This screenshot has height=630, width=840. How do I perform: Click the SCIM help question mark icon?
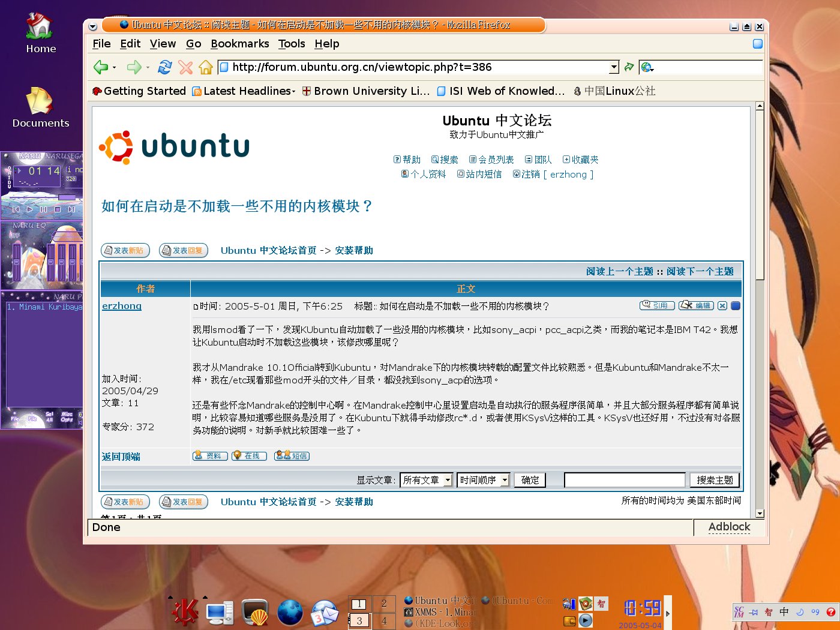click(831, 612)
